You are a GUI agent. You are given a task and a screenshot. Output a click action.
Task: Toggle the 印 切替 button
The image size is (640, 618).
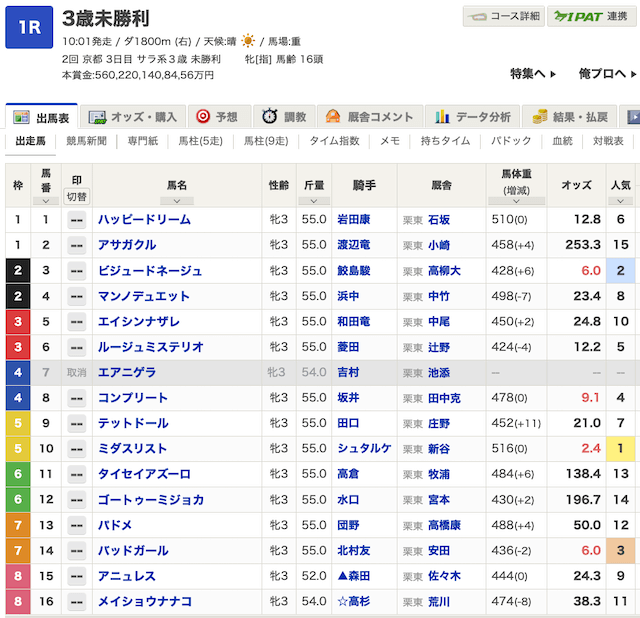[76, 196]
